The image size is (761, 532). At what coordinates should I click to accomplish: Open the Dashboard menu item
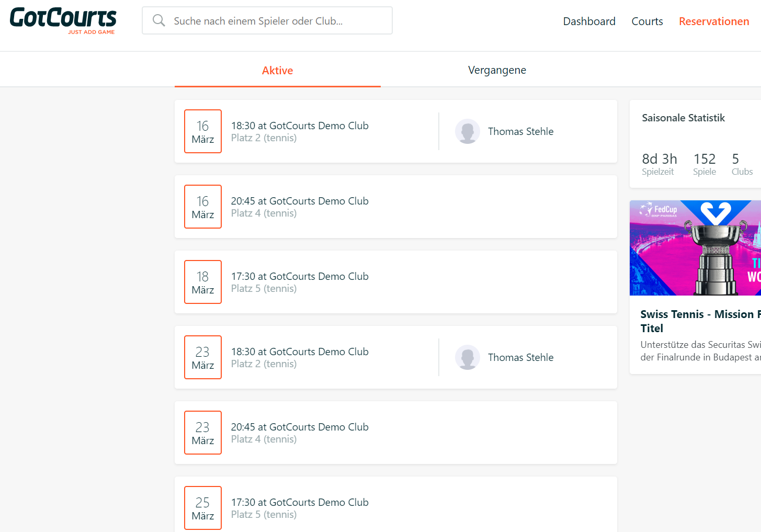pyautogui.click(x=589, y=21)
